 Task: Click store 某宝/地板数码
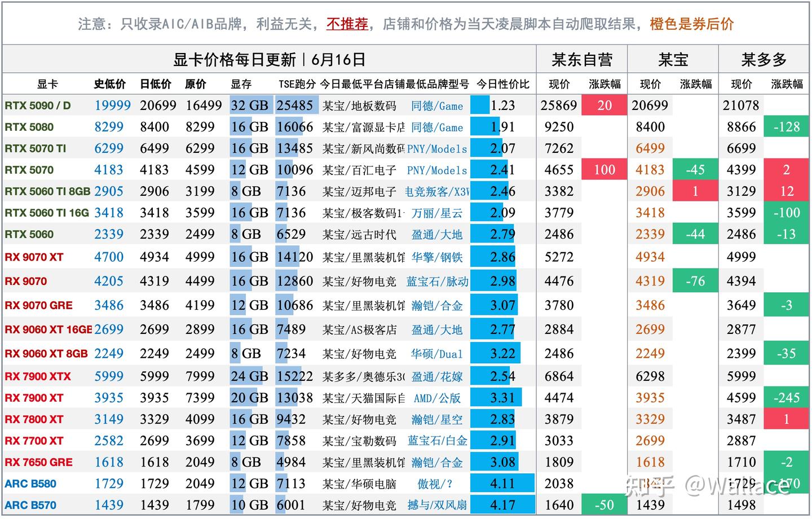pyautogui.click(x=359, y=105)
